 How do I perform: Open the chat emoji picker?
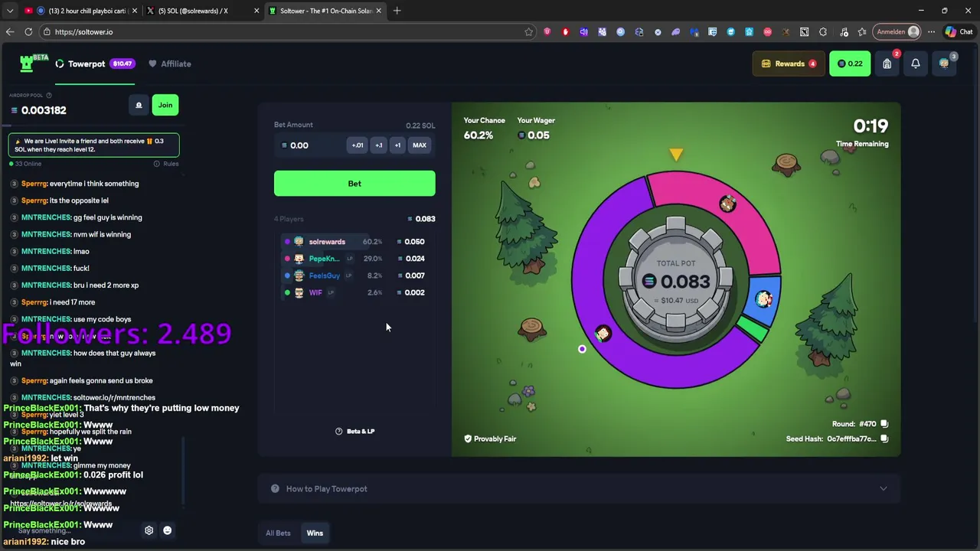167,530
